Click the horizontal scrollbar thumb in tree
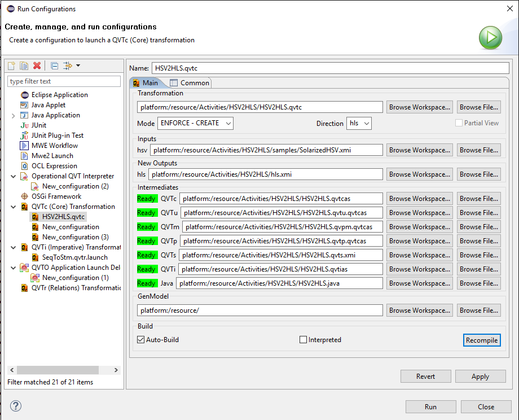Screen dimensions: 519x420 tap(58, 370)
